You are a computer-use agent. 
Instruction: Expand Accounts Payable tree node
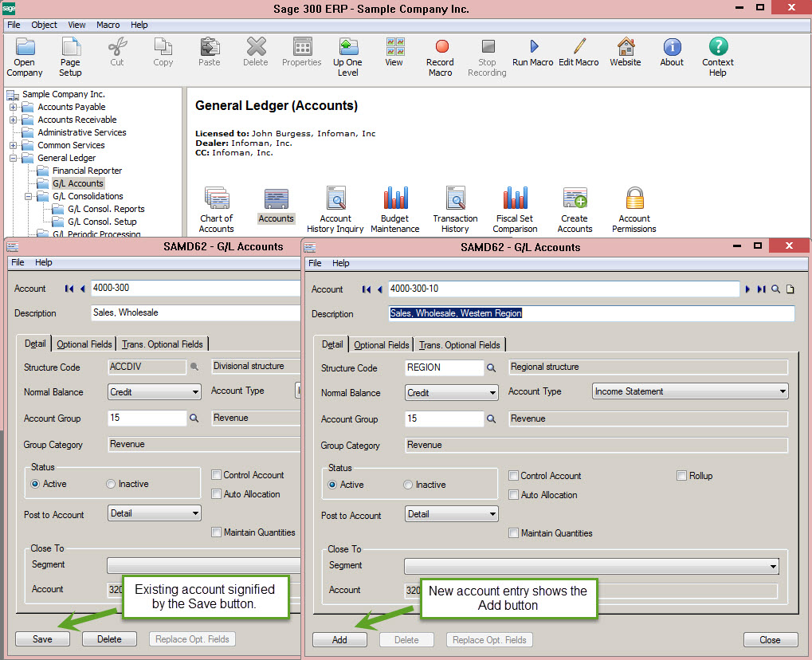(13, 108)
